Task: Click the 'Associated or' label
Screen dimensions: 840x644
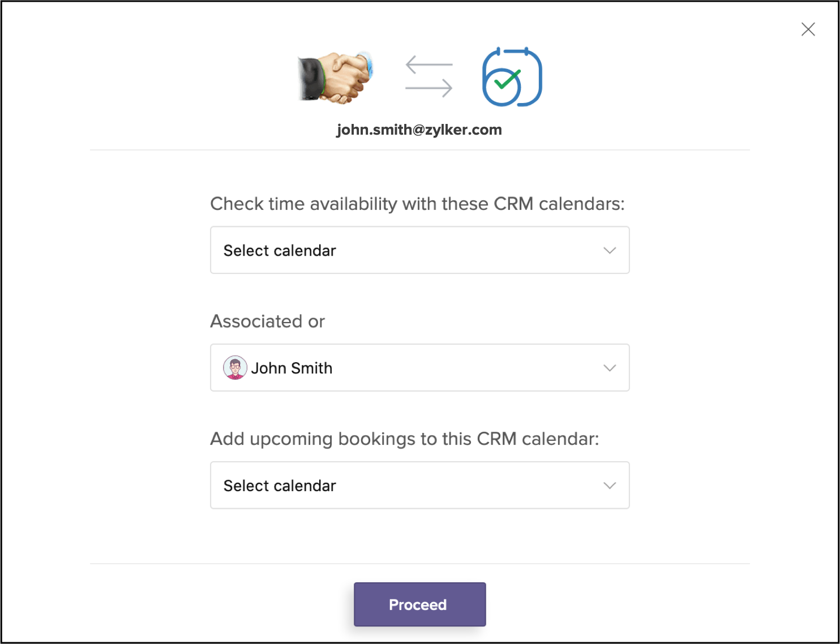Action: point(267,321)
